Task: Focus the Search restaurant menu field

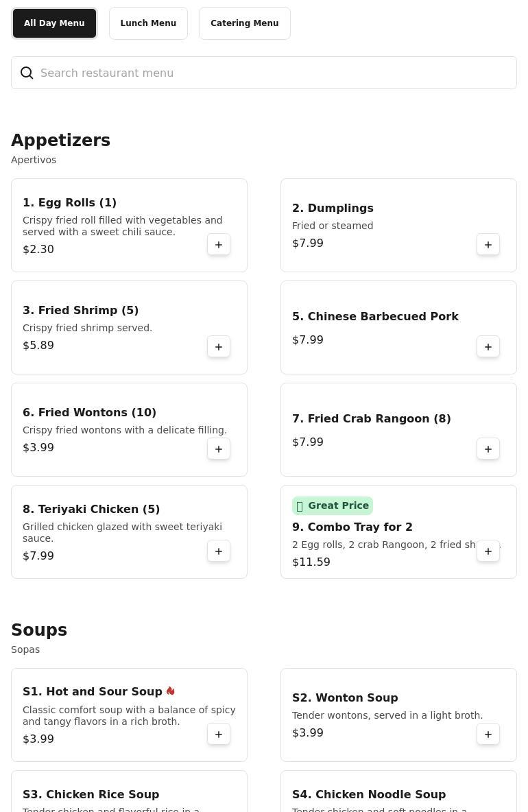Action: [274, 73]
